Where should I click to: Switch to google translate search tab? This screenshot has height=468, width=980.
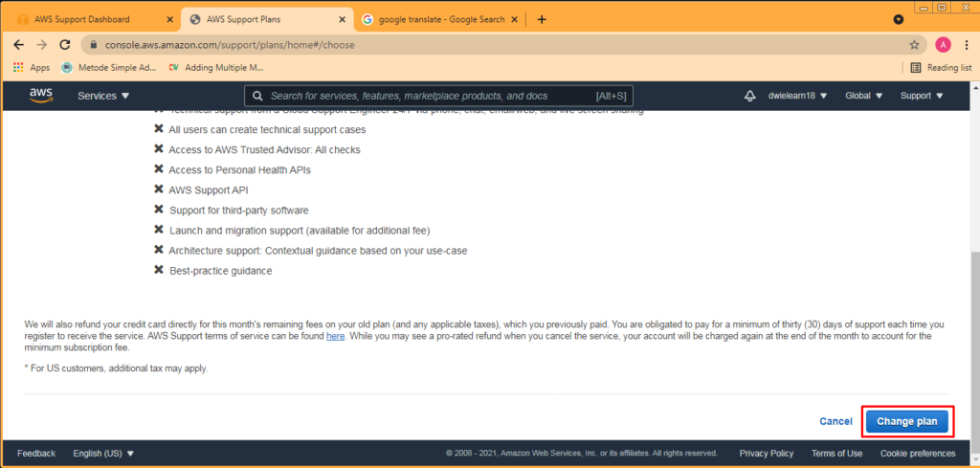pos(439,19)
